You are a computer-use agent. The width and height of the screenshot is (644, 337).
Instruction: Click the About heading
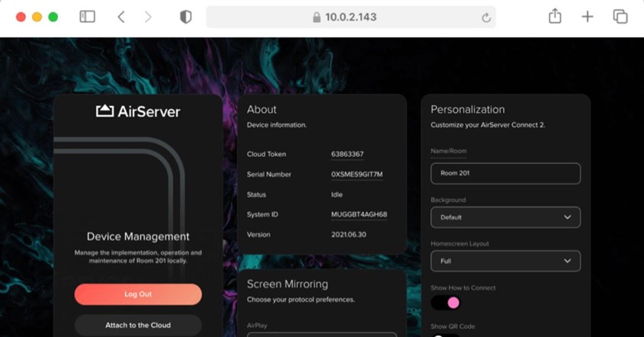(x=261, y=110)
